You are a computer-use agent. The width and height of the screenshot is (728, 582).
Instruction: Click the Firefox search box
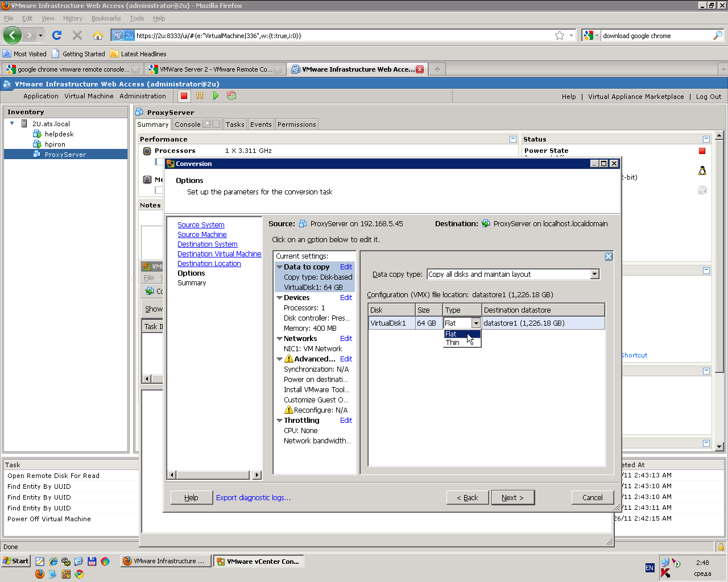pyautogui.click(x=656, y=35)
